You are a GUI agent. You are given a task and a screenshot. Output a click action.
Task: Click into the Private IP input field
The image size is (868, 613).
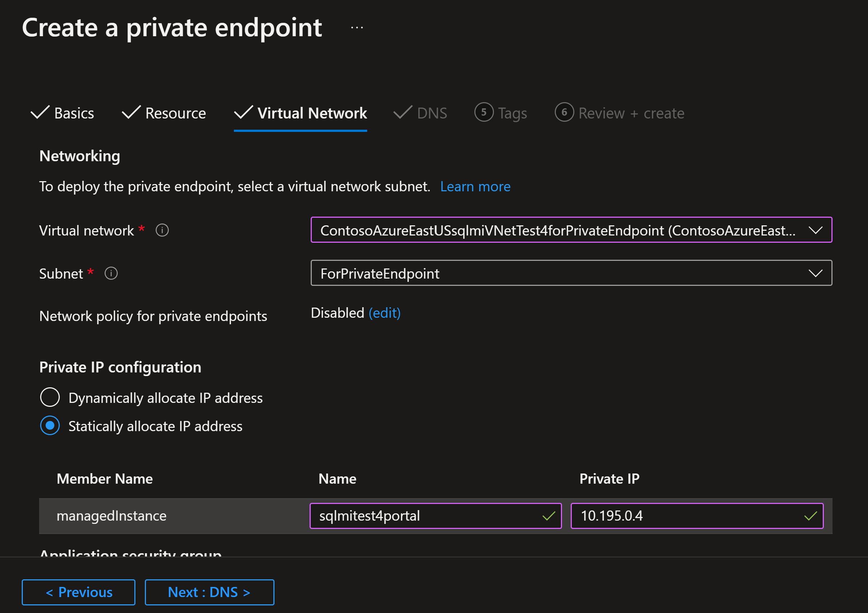click(x=680, y=516)
